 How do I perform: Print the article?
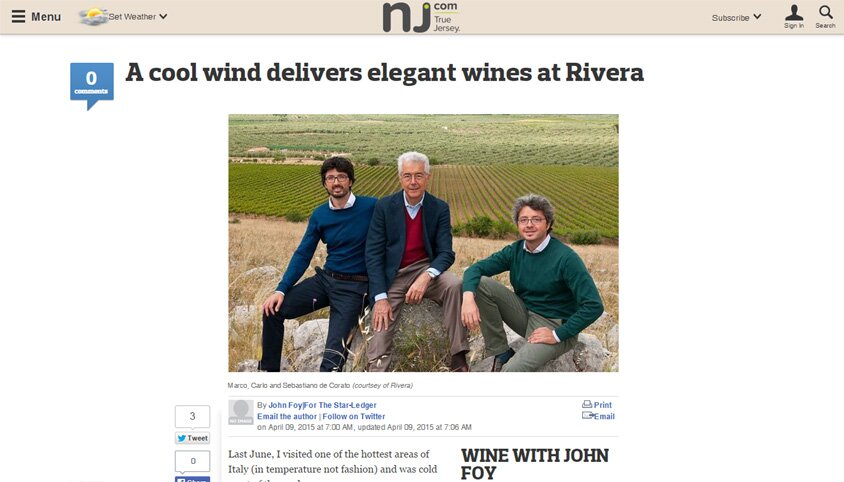597,404
